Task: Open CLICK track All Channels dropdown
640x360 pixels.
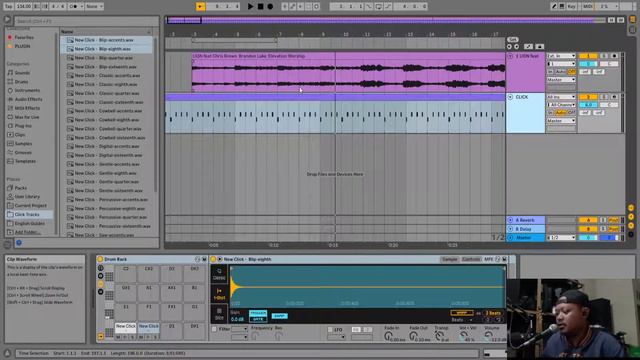Action: click(561, 105)
